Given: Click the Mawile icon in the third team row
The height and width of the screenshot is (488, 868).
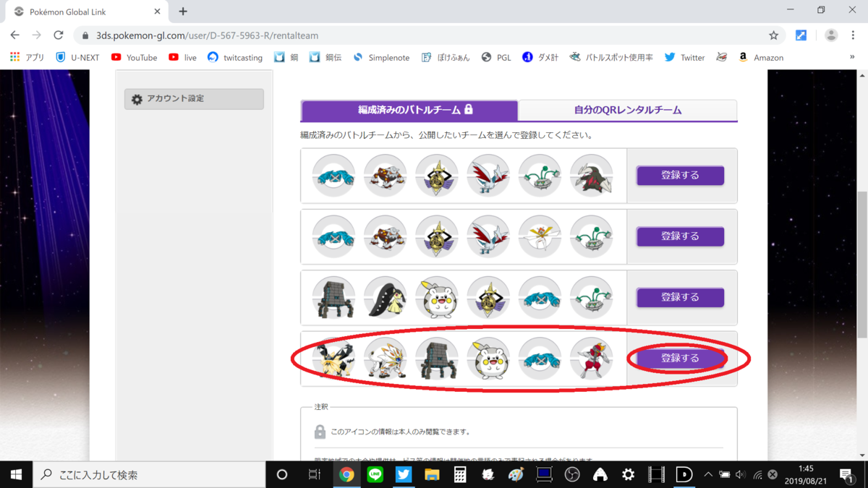Looking at the screenshot, I should point(386,297).
